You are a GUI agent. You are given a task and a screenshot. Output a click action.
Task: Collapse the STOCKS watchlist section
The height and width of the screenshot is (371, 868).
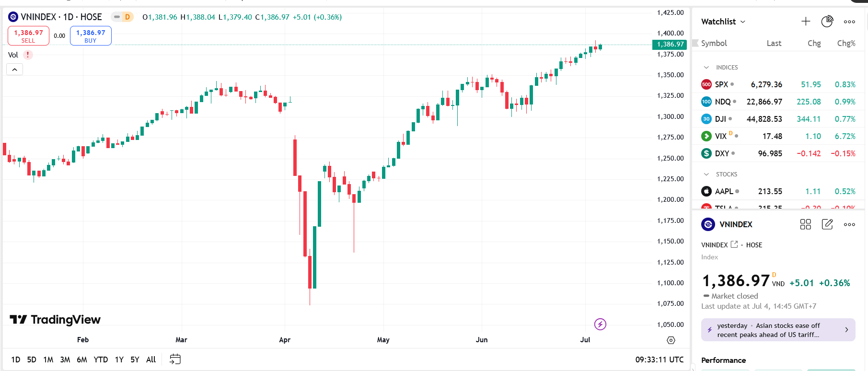[x=706, y=174]
